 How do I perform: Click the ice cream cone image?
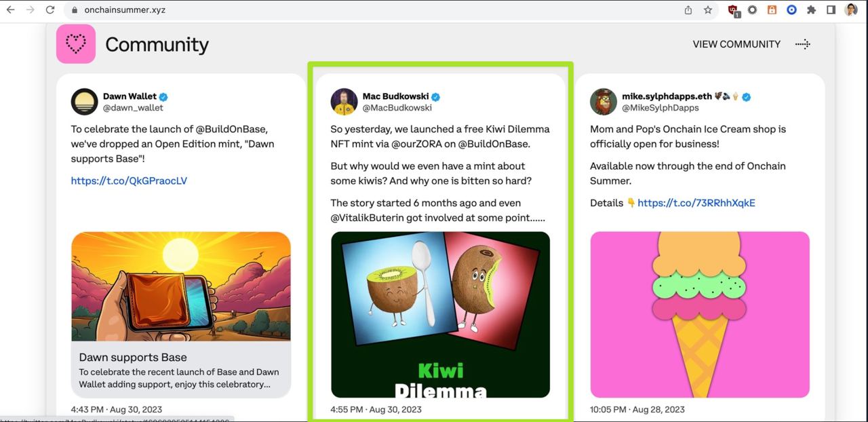(700, 315)
